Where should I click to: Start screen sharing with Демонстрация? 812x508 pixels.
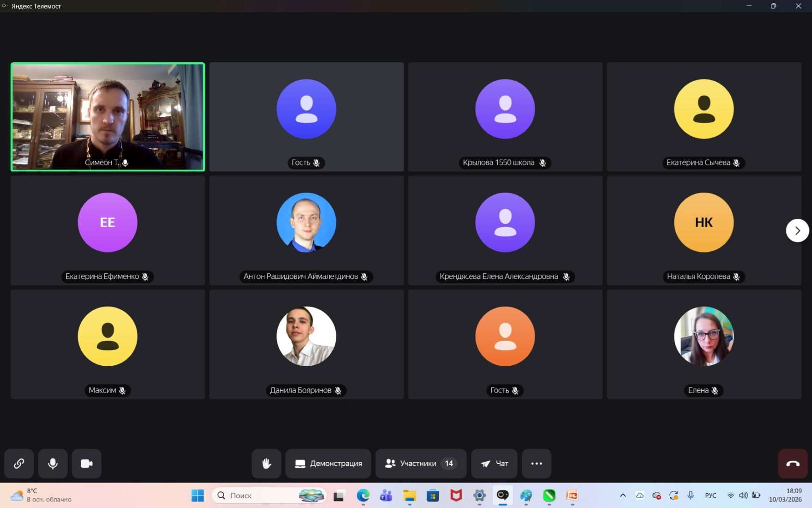pos(328,463)
